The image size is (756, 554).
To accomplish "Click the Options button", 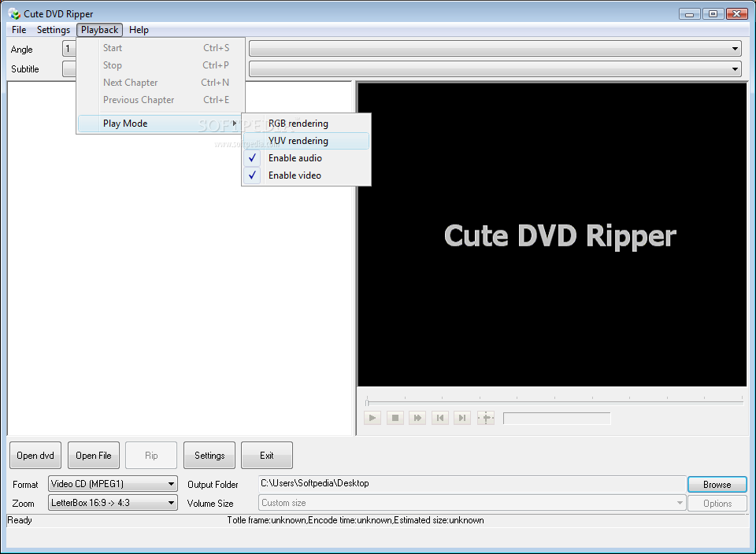I will (x=717, y=504).
